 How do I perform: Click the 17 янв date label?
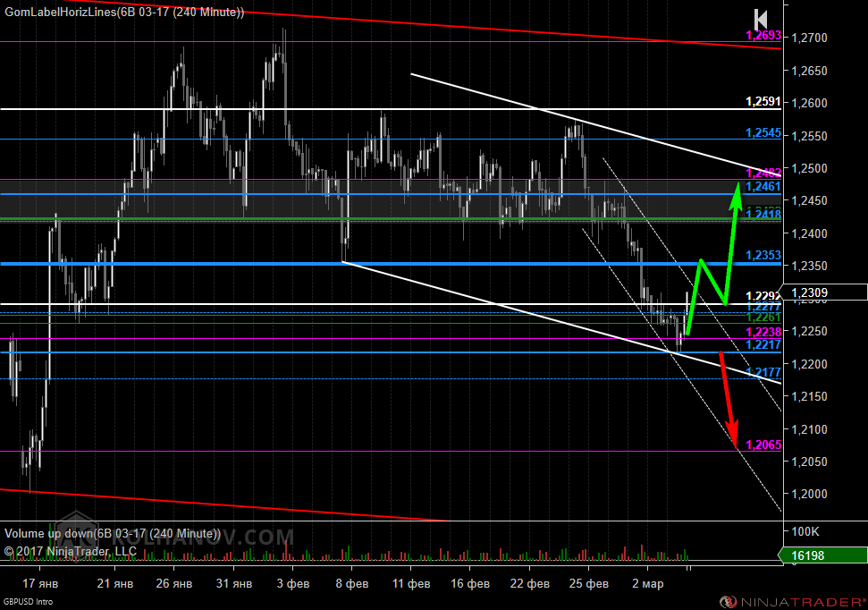tap(40, 583)
